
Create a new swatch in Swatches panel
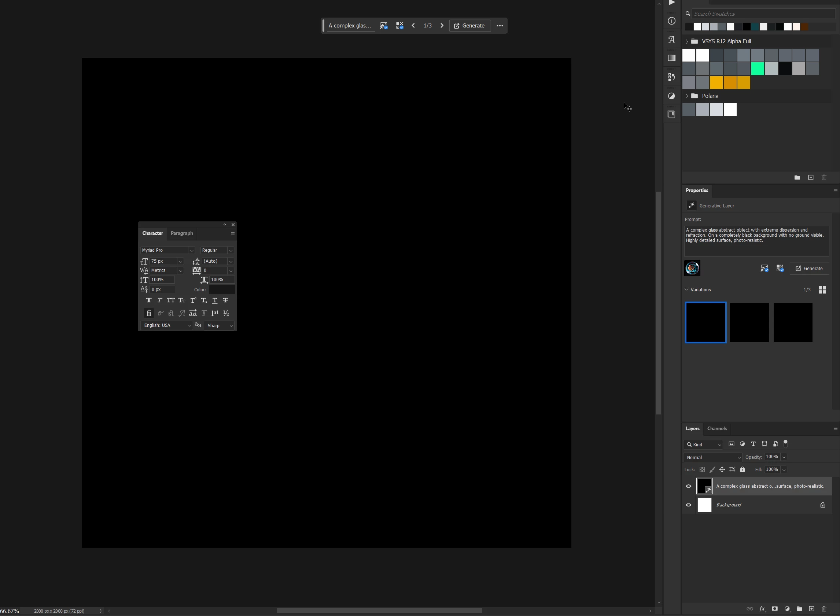point(811,177)
